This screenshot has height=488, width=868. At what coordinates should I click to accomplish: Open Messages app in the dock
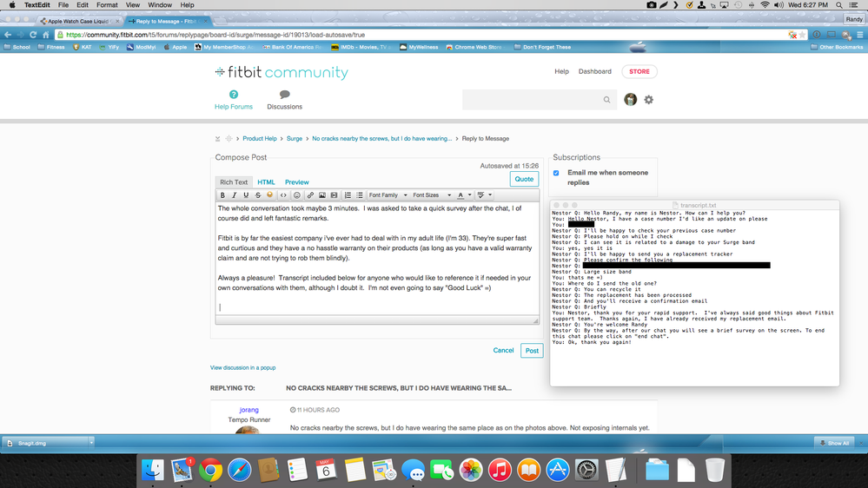pos(413,471)
